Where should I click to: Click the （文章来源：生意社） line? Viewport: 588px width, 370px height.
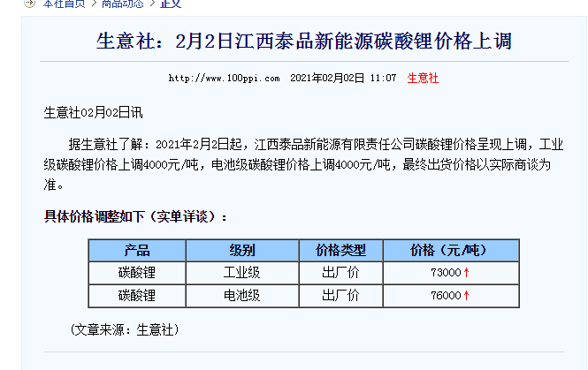(125, 330)
